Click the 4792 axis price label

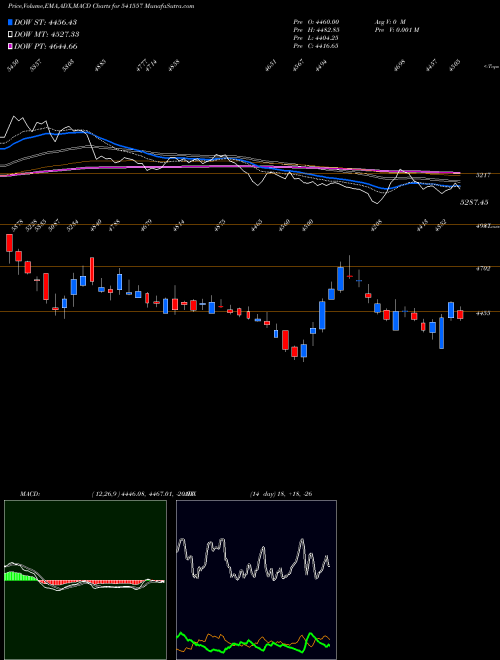(482, 268)
